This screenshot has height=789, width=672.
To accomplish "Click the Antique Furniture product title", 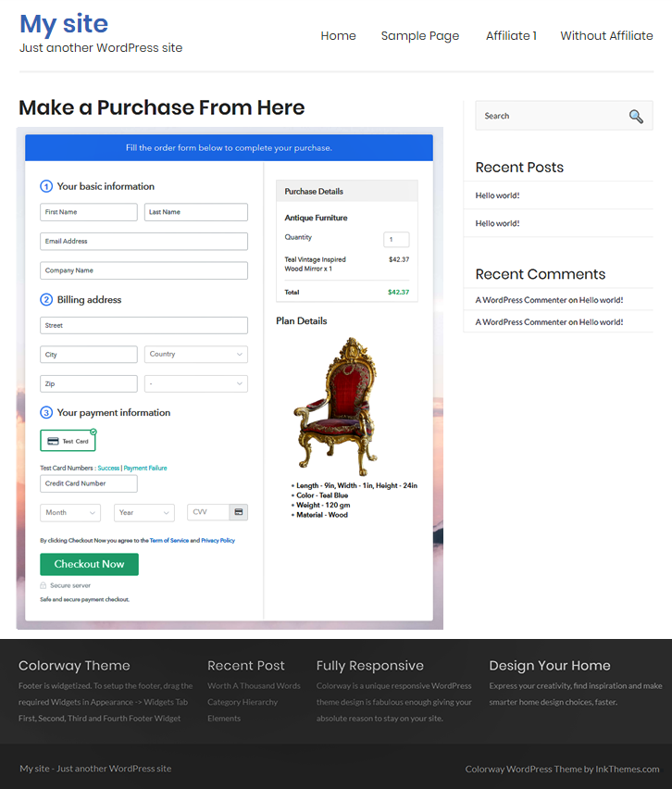I will tap(316, 218).
